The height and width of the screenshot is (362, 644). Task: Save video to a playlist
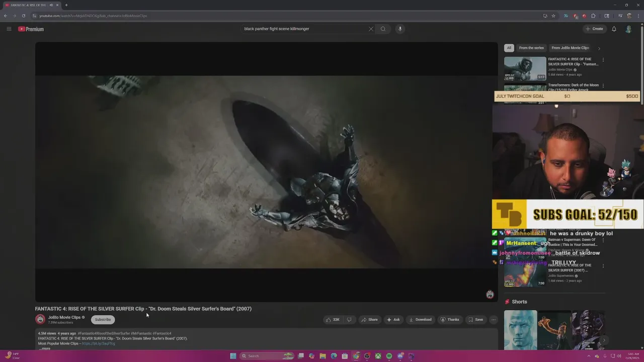(x=475, y=319)
